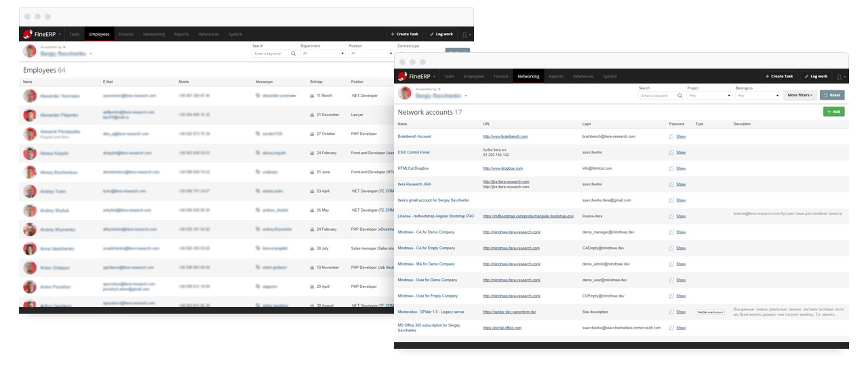The width and height of the screenshot is (868, 387).
Task: Focus the keyword search field in the Networking window
Action: (656, 96)
